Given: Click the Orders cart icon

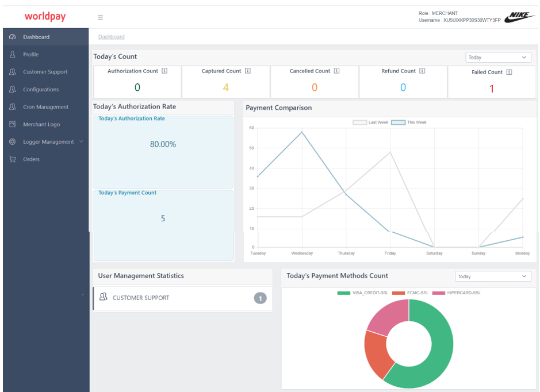Looking at the screenshot, I should pyautogui.click(x=13, y=159).
